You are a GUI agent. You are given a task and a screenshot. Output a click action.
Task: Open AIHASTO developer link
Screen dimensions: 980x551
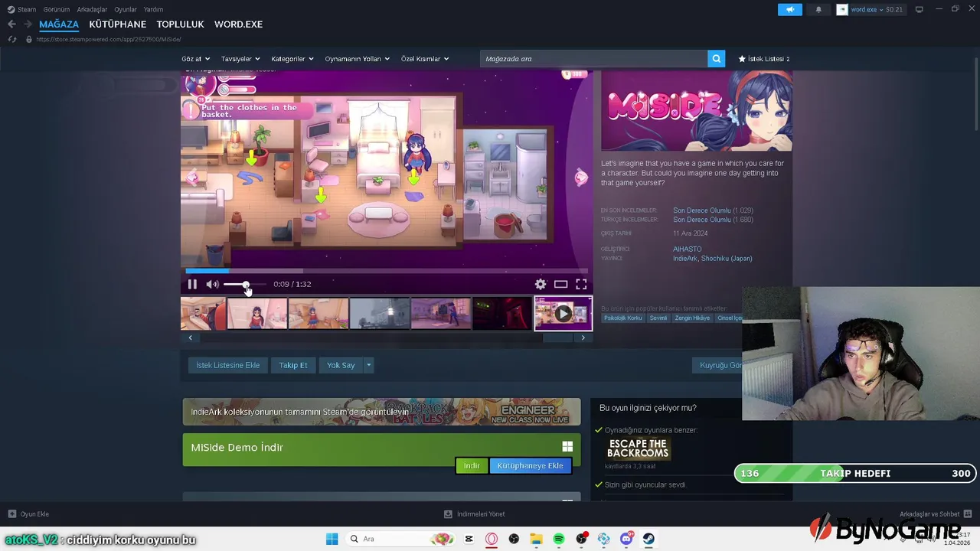(x=687, y=249)
